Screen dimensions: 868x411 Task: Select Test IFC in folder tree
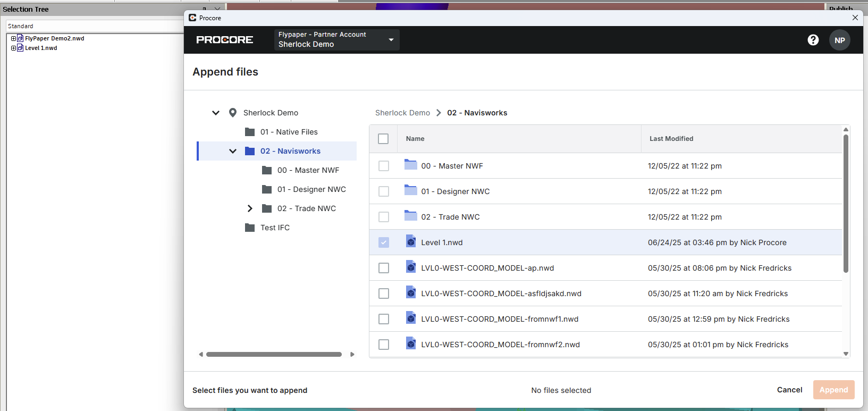[x=275, y=228]
